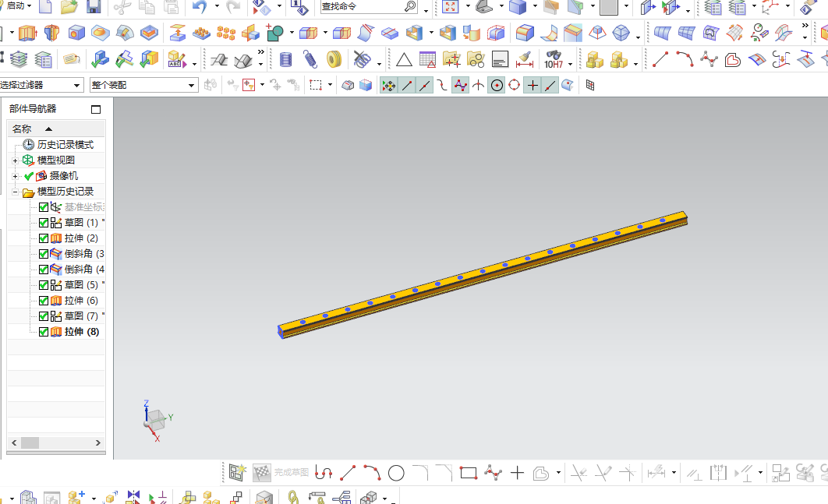Select 倒斜角 (4) in model history

pyautogui.click(x=84, y=270)
